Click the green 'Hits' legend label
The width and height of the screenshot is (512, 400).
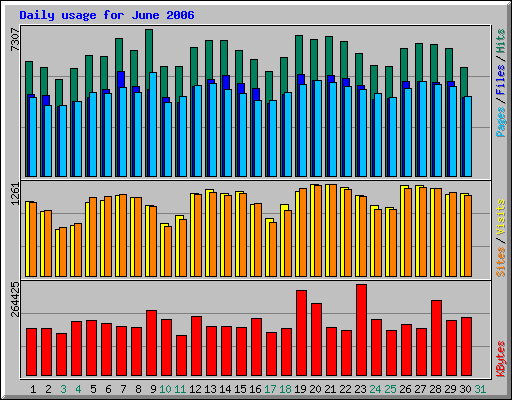501,41
